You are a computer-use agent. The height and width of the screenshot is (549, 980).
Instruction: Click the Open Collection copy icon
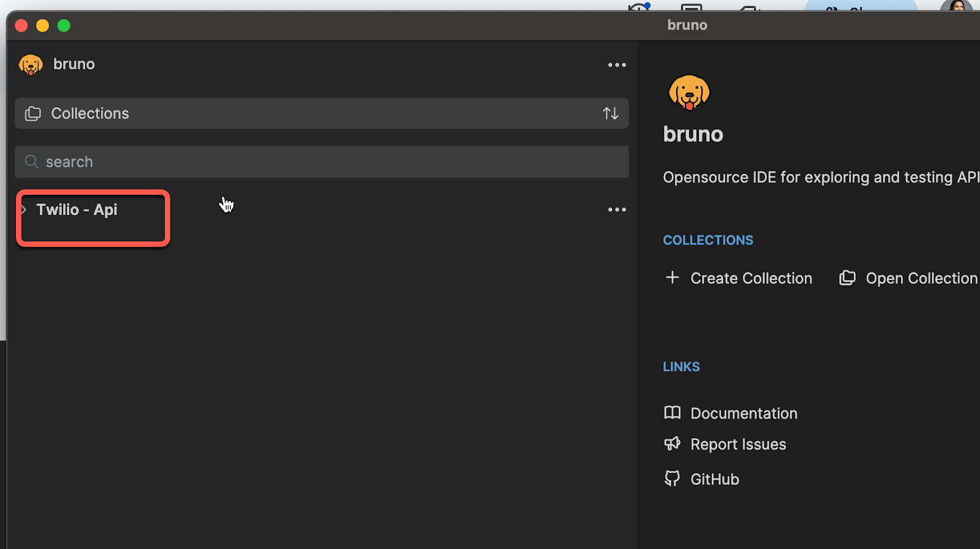coord(847,278)
